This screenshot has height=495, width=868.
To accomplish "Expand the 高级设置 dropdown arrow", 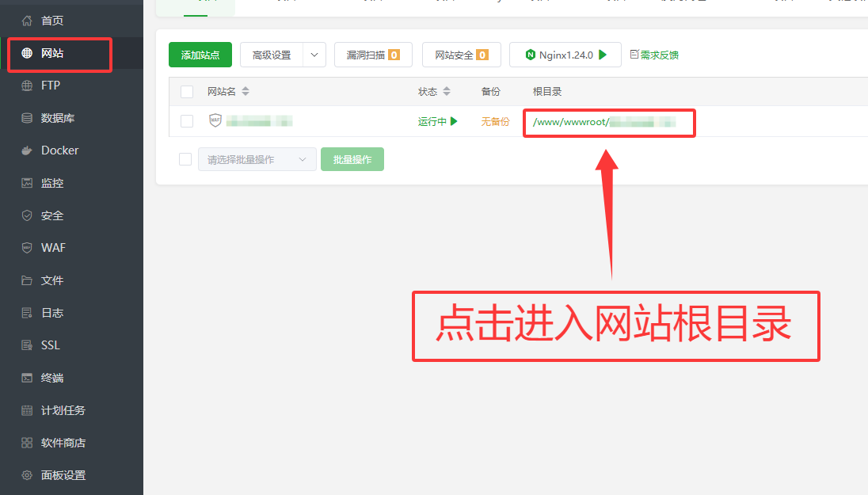I will (314, 55).
